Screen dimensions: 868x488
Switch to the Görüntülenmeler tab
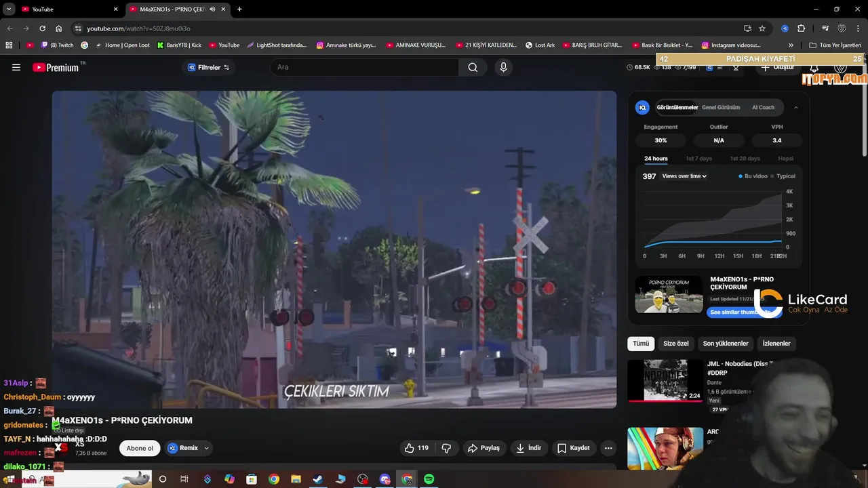point(677,107)
